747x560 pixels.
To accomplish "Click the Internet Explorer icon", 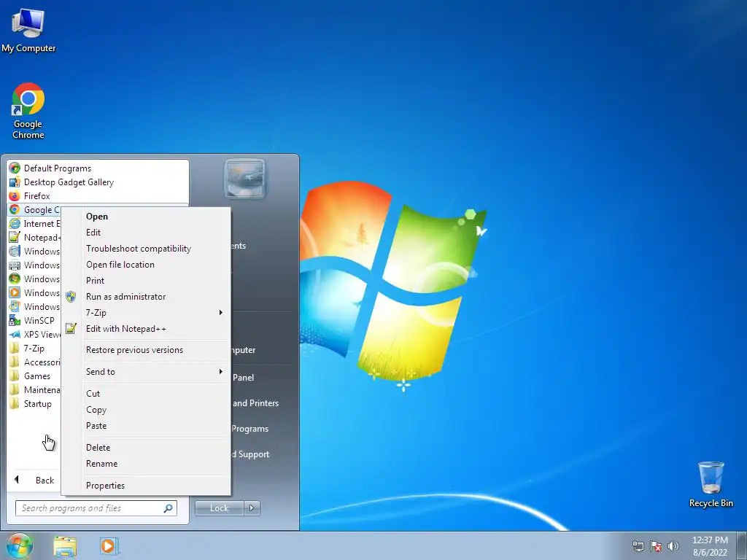I will tap(15, 223).
